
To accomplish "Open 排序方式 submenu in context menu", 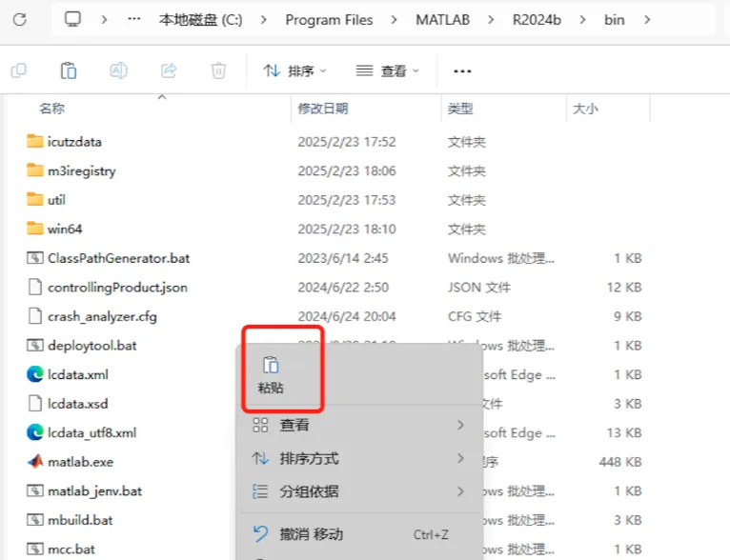I will 358,459.
